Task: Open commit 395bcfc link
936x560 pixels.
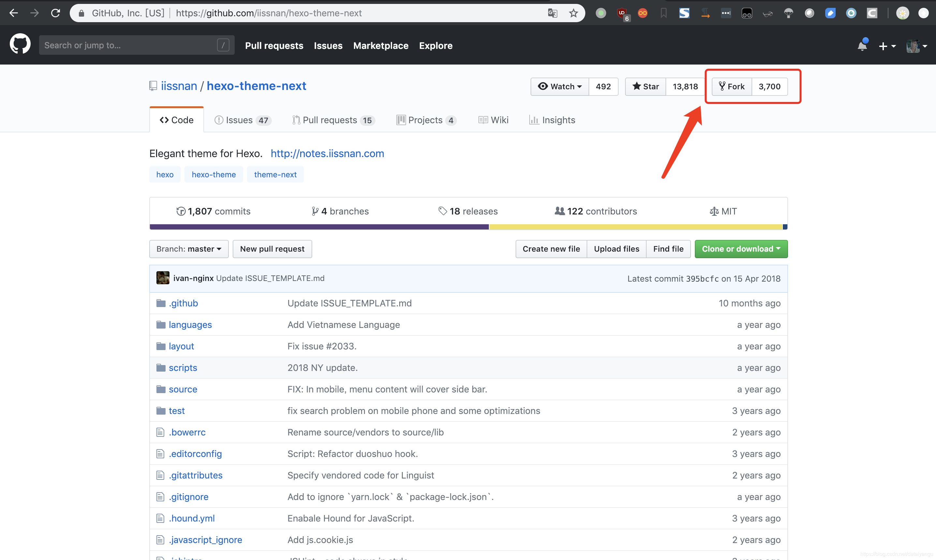Action: point(702,279)
